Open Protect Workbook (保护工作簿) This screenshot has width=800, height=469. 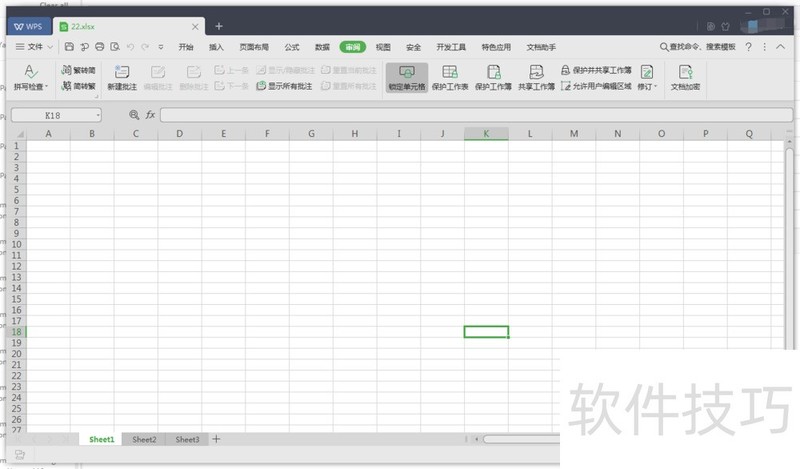point(493,77)
